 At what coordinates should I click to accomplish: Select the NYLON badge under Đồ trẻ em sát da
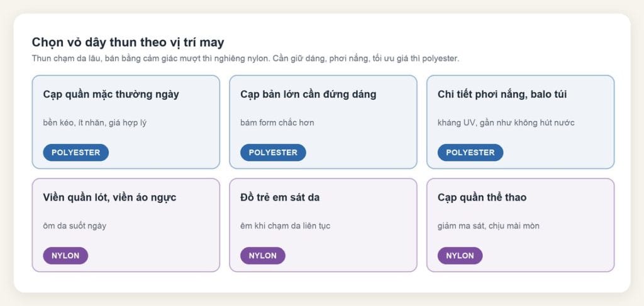[x=263, y=256]
